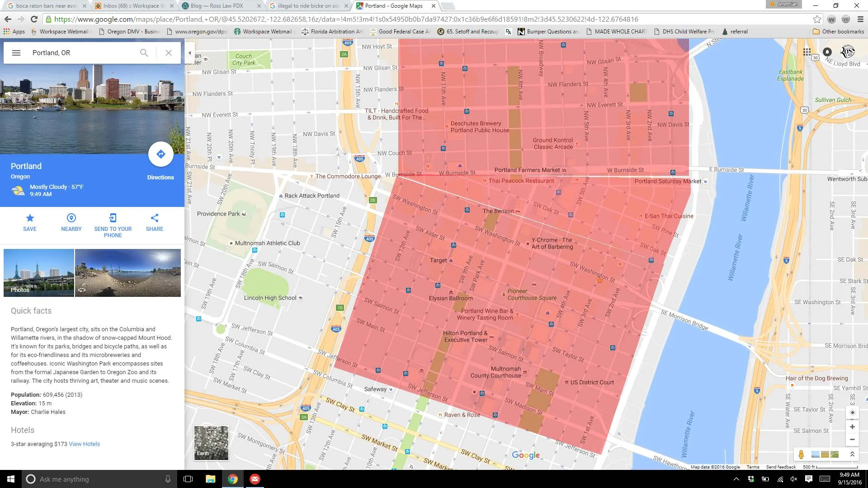Open MADE WHOLE CHART bookmark

tap(617, 32)
